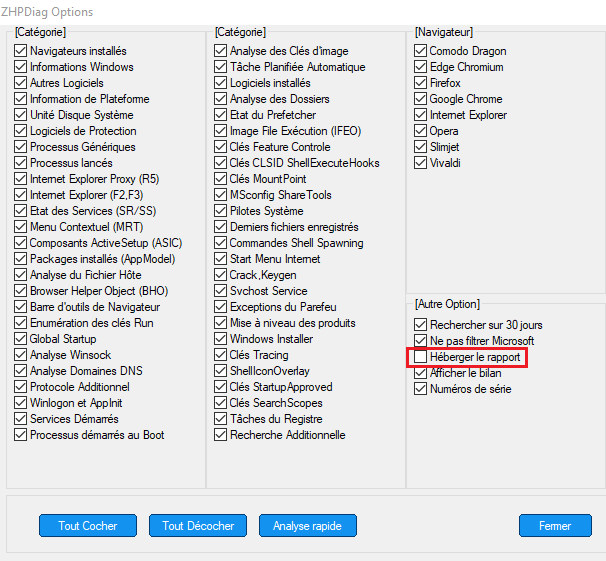Disable Rechercher sur 30 jours

[x=421, y=325]
